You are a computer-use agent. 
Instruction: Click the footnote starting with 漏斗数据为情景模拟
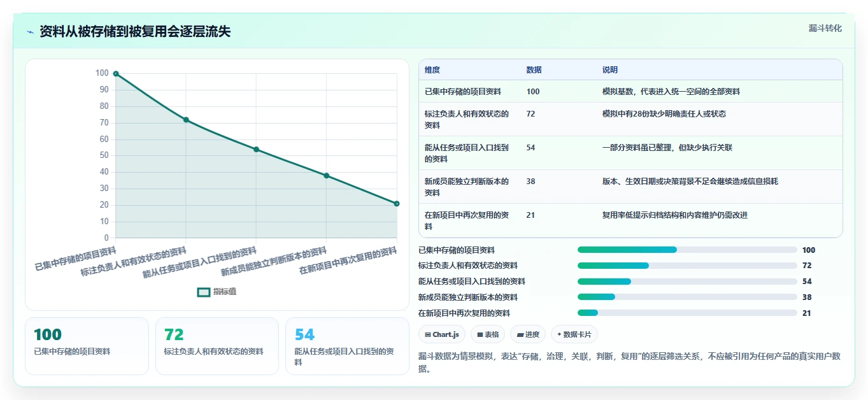coord(629,362)
